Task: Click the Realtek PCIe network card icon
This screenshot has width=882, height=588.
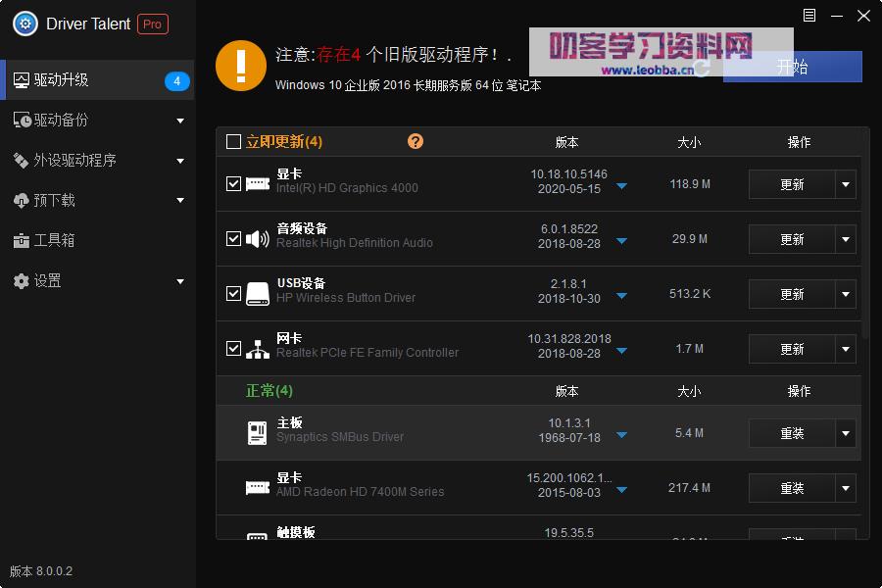Action: 258,349
